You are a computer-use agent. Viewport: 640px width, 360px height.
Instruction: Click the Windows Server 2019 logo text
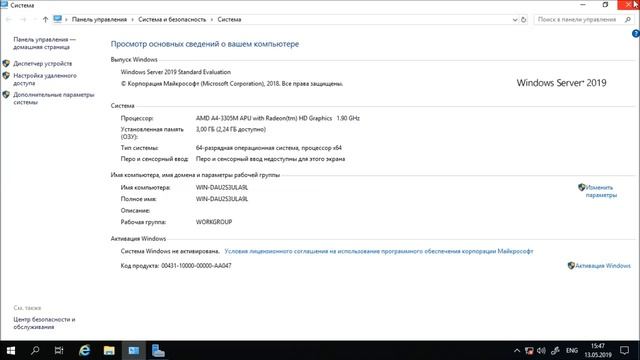tap(561, 83)
